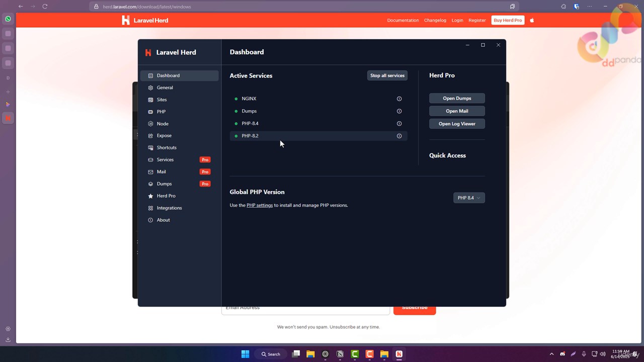Click the taskbar clock and date
Screen dimensions: 644x362
[x=621, y=354]
